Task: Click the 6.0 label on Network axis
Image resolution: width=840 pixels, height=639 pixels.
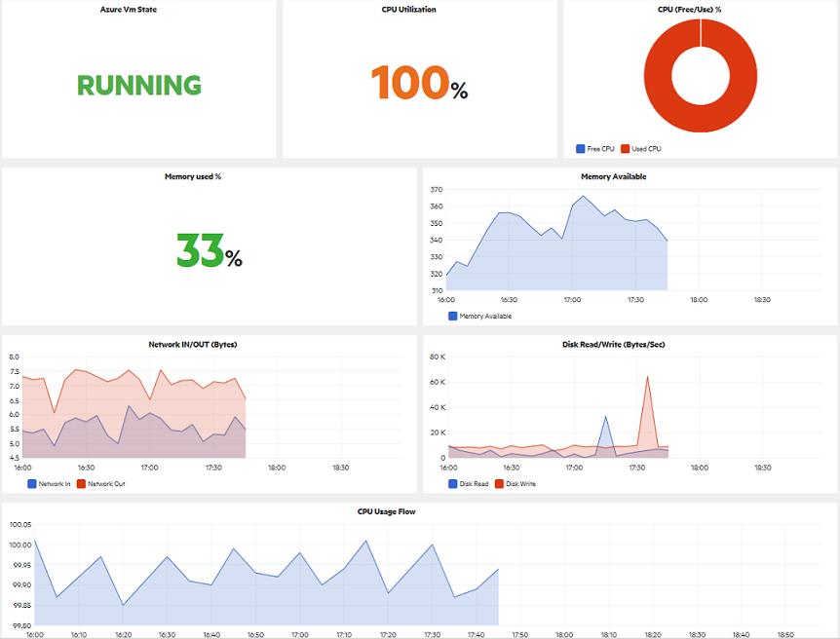Action: 15,415
